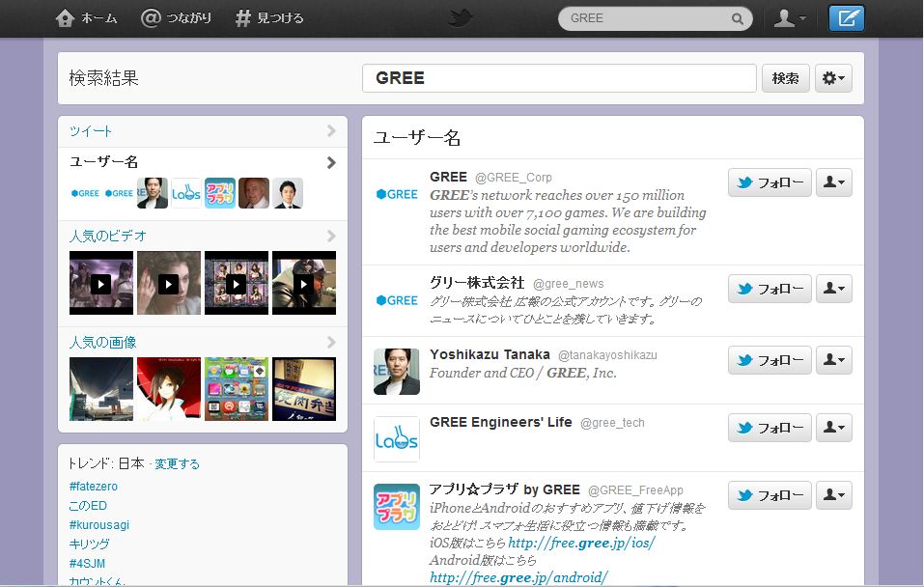The height and width of the screenshot is (587, 924).
Task: Expand the ユーザー名 sidebar chevron
Action: tap(331, 162)
